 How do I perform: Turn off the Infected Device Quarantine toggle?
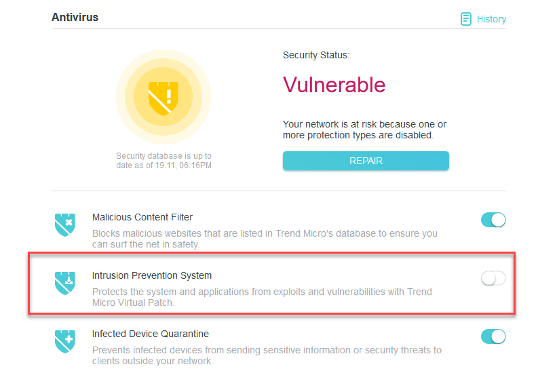pyautogui.click(x=493, y=336)
